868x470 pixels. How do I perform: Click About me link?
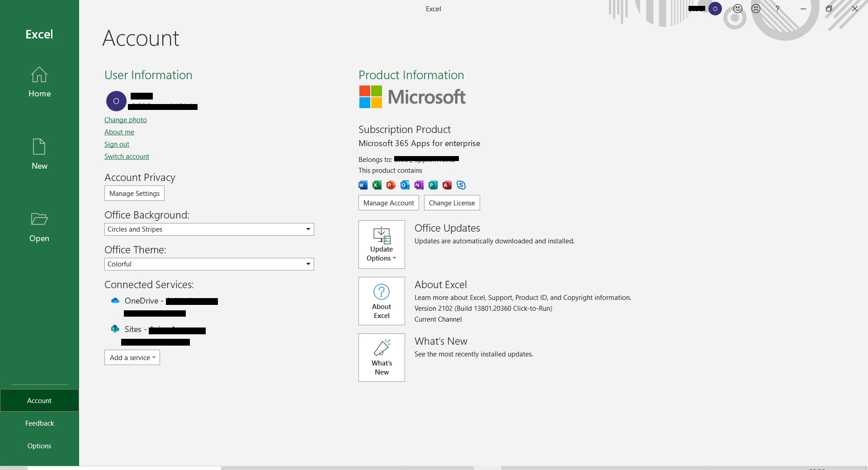click(119, 132)
